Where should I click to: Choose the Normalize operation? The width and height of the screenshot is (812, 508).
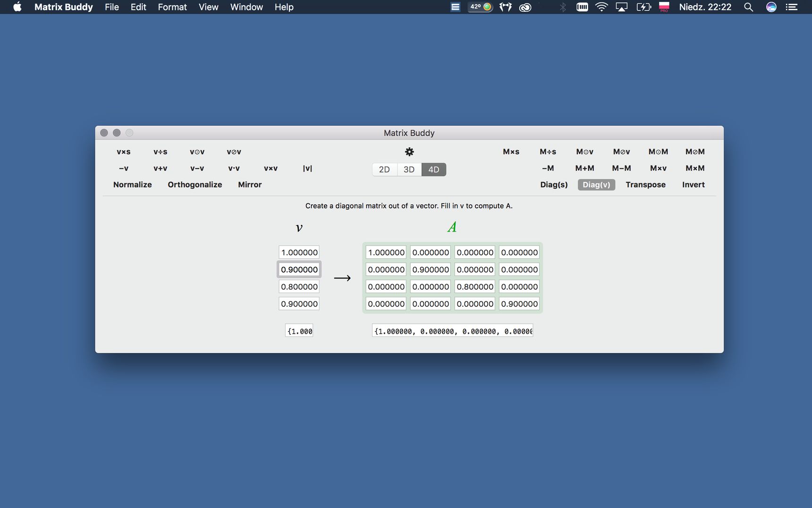pos(133,185)
